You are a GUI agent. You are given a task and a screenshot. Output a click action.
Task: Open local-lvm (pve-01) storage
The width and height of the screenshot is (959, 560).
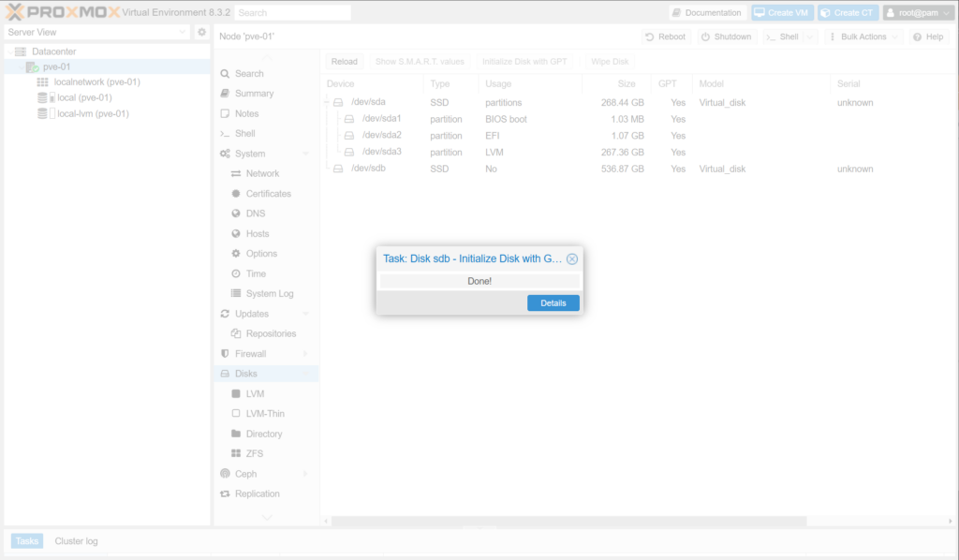[93, 113]
